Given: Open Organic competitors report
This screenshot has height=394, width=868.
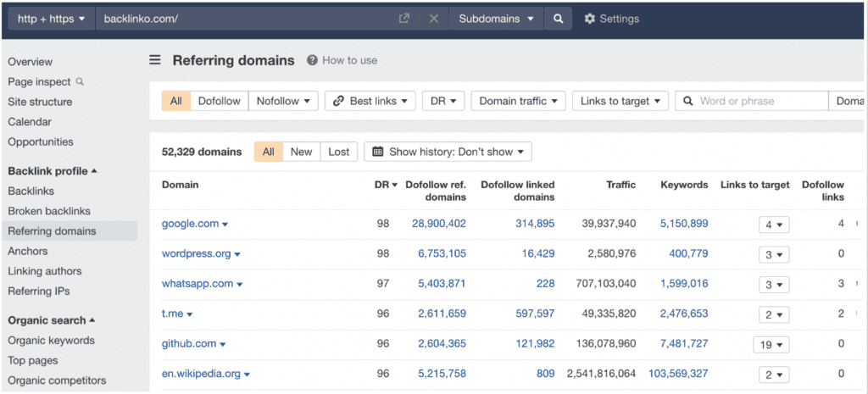Looking at the screenshot, I should pyautogui.click(x=57, y=380).
